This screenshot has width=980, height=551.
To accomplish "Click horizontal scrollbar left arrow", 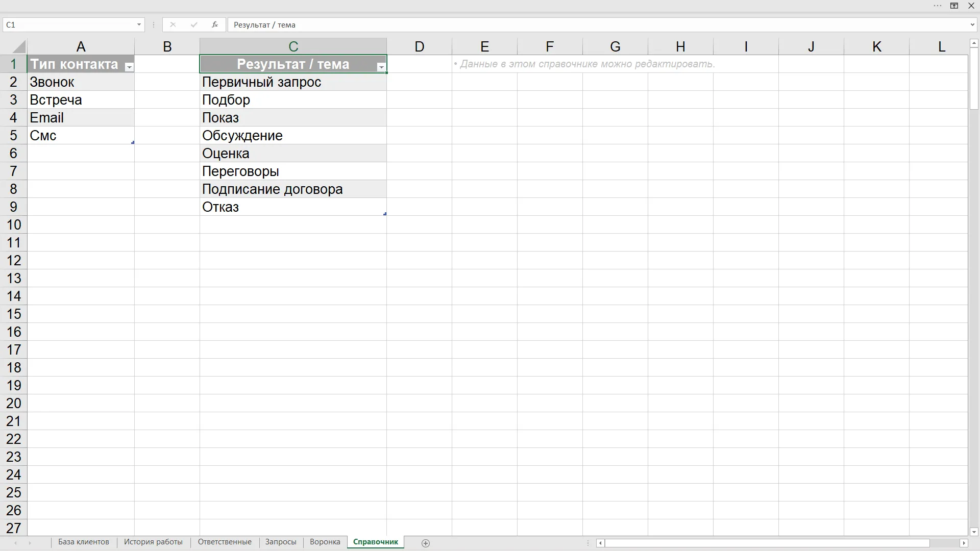I will (600, 543).
